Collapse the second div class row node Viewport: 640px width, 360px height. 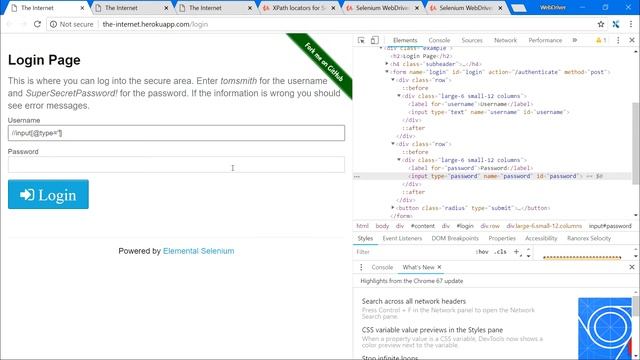point(393,144)
